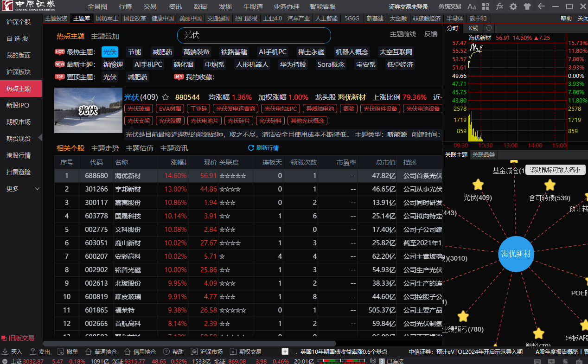Click the central 海优新材 circle node
Image resolution: width=588 pixels, height=364 pixels.
coord(516,254)
